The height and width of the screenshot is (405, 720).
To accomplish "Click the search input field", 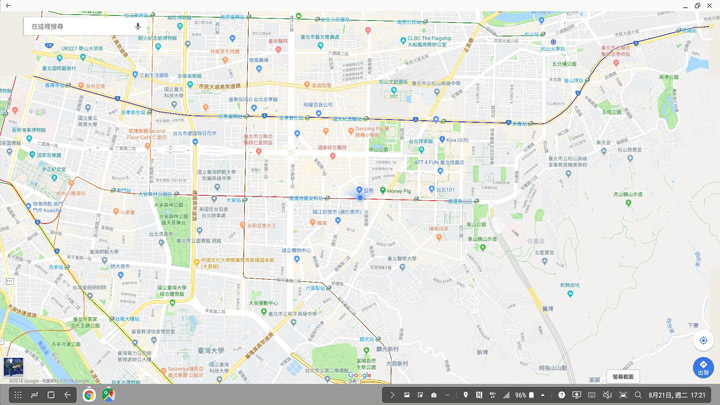I will (x=75, y=26).
